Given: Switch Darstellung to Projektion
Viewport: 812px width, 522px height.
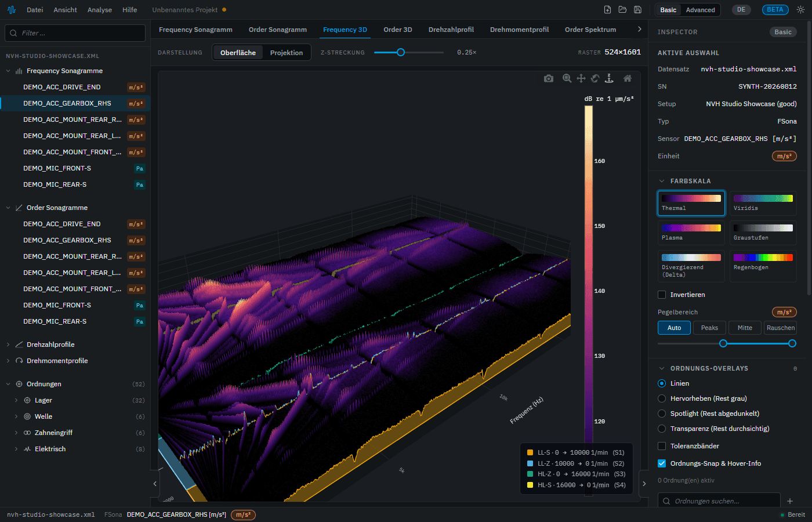Looking at the screenshot, I should coord(287,53).
